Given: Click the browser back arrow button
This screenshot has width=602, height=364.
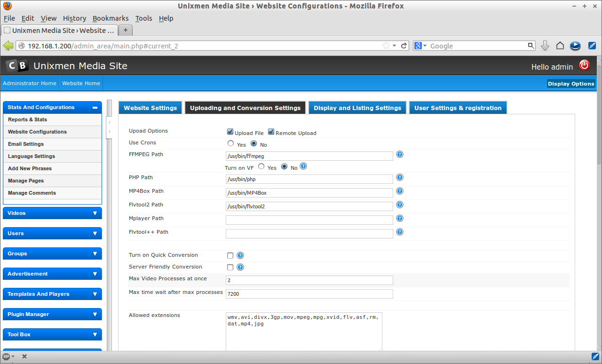Looking at the screenshot, I should [x=8, y=46].
